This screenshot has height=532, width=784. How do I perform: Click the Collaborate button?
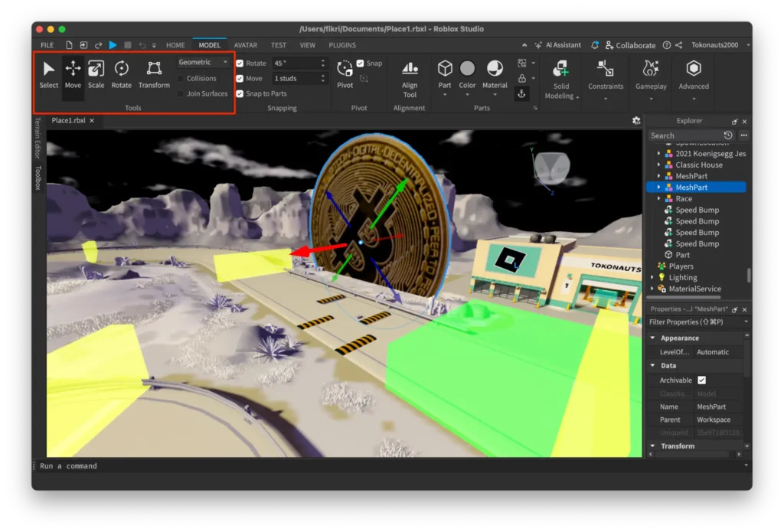[630, 45]
